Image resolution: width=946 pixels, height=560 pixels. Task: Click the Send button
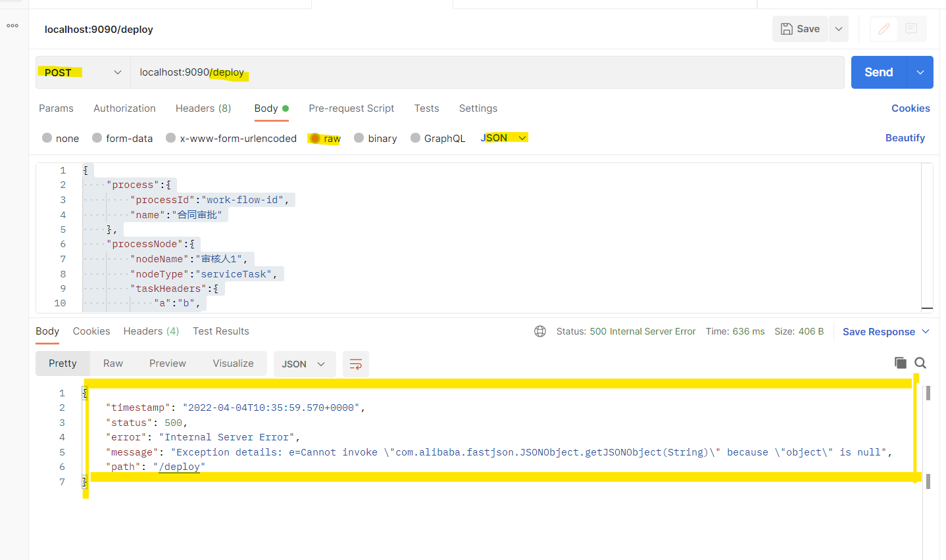click(x=878, y=72)
